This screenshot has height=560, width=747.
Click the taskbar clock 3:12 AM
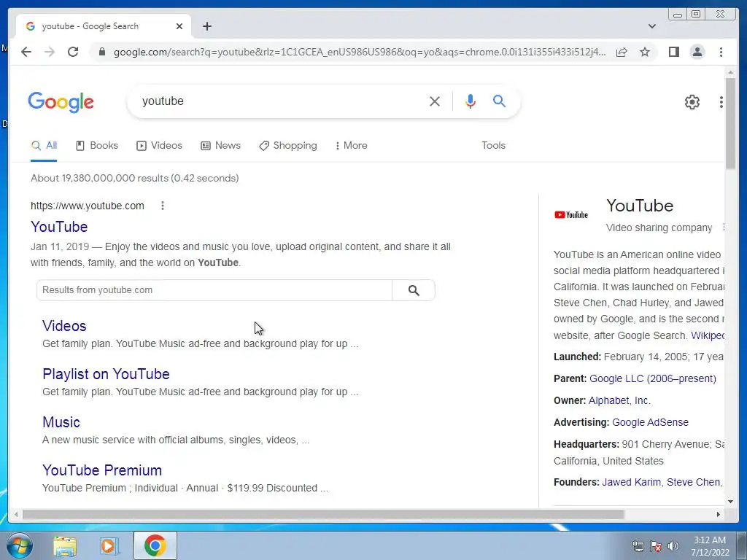coord(709,540)
